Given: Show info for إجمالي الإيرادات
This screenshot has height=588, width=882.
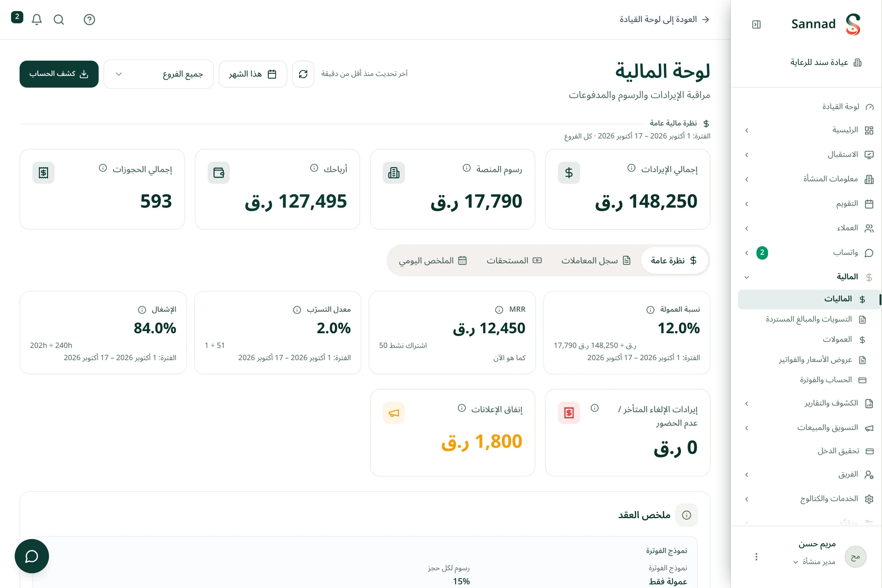Looking at the screenshot, I should pyautogui.click(x=632, y=168).
